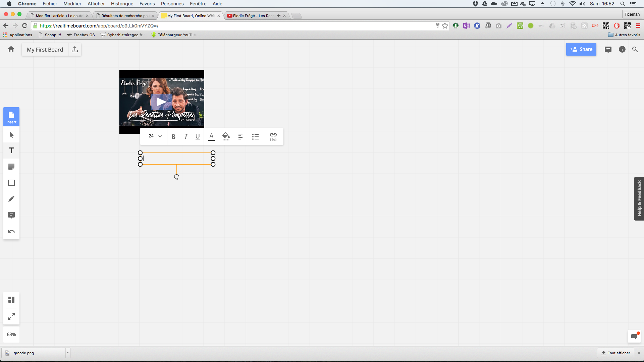Screen dimensions: 644x362
Task: Open board info icon
Action: tap(622, 49)
